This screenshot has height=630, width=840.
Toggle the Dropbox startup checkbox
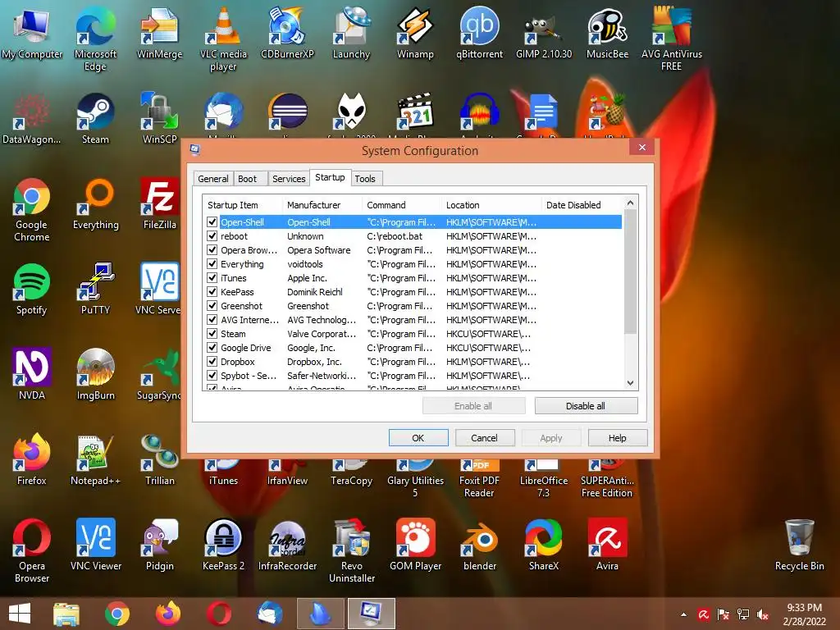(212, 361)
